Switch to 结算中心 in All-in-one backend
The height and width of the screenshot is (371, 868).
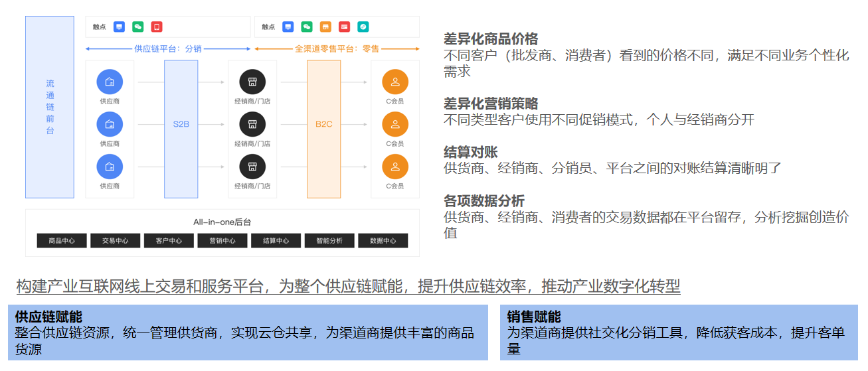click(276, 241)
